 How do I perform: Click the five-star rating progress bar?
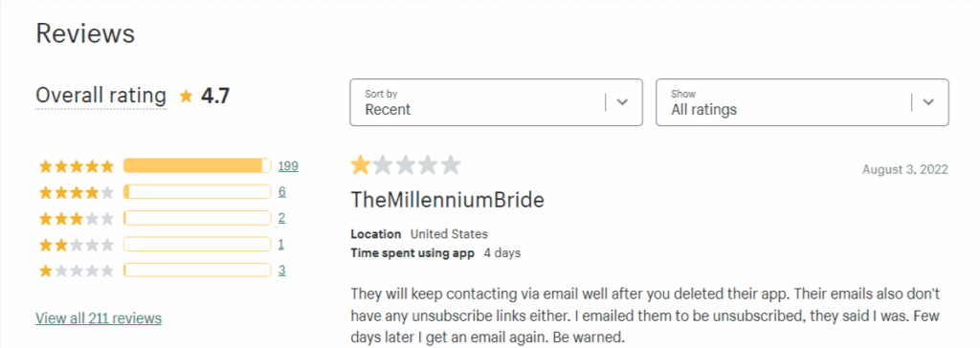[197, 166]
